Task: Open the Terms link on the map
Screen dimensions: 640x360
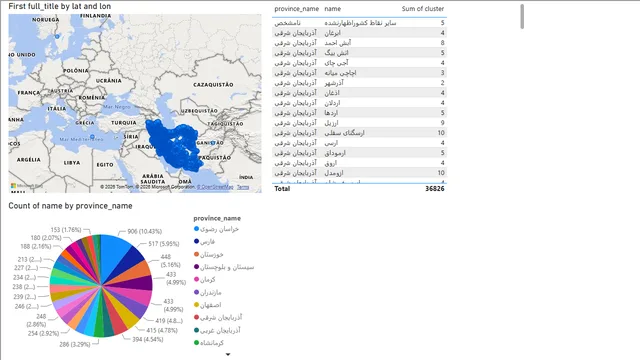Action: coord(243,187)
